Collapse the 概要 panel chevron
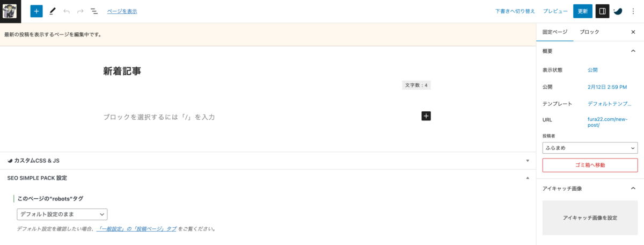The image size is (644, 245). point(633,51)
